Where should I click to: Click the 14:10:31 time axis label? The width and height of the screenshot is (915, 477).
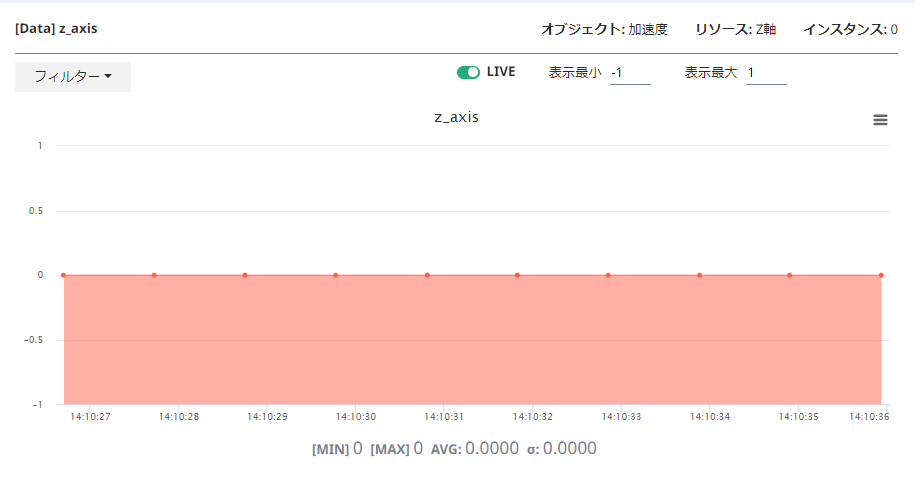tap(445, 416)
